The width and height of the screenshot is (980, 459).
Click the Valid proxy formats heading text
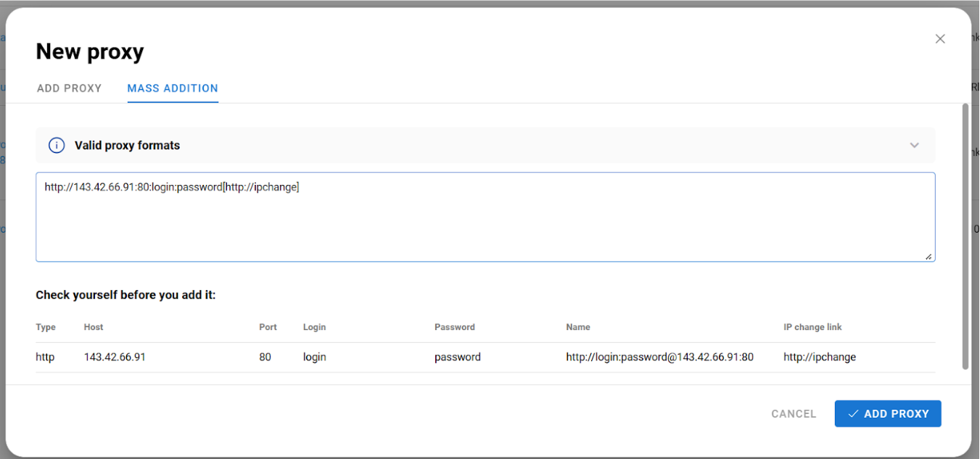[127, 145]
